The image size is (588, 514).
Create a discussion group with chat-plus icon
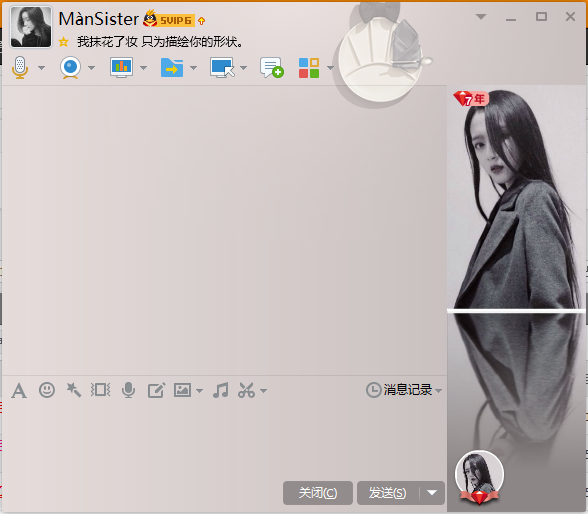(x=272, y=67)
